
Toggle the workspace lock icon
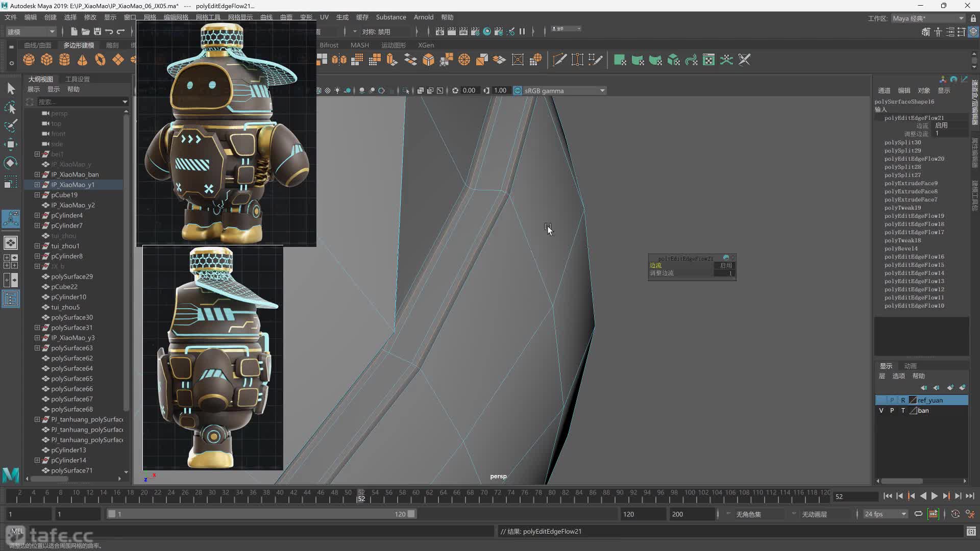tap(973, 18)
